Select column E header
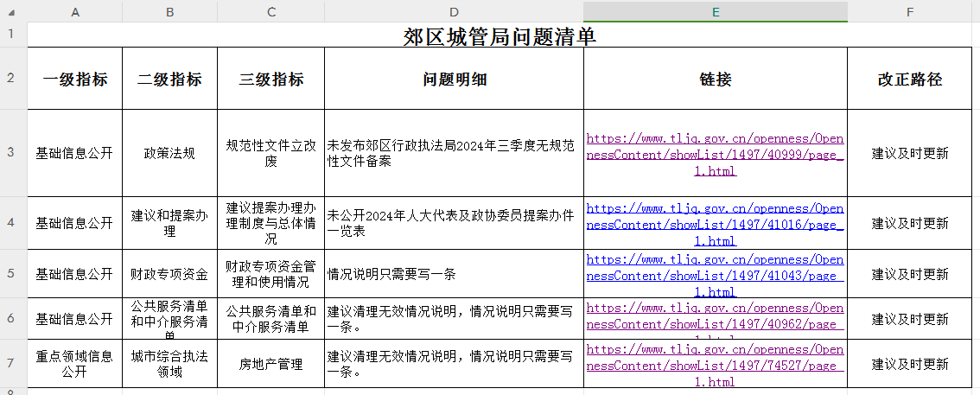980x395 pixels. pyautogui.click(x=715, y=11)
